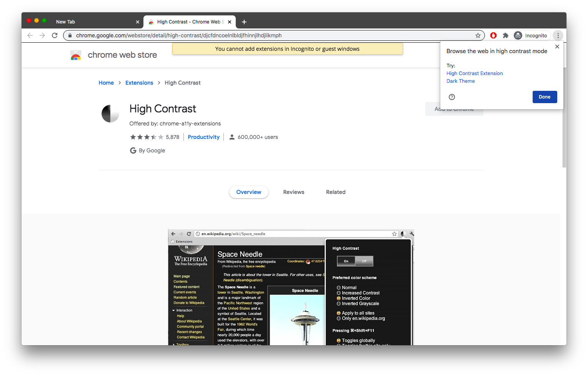Open the Related tab
This screenshot has height=376, width=588.
pos(336,192)
